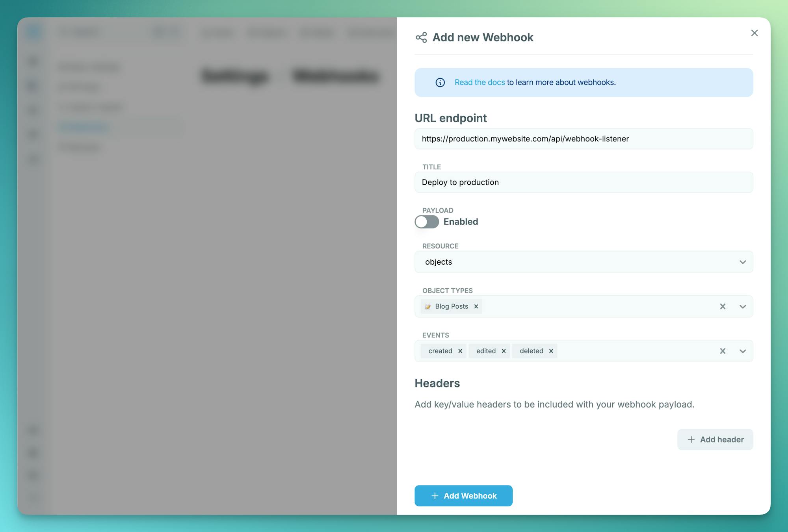788x532 pixels.
Task: Clear all selected events
Action: coord(723,351)
